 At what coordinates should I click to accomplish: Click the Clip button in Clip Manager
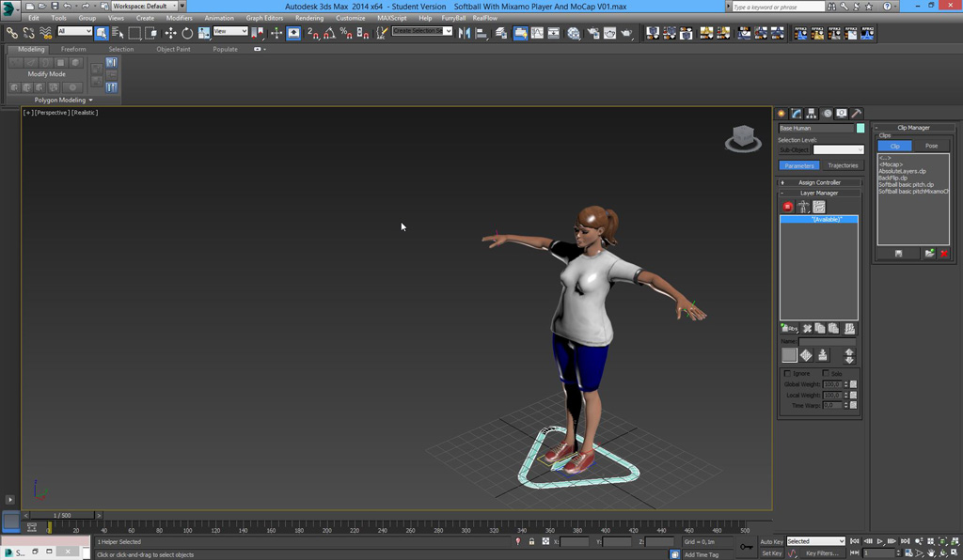pos(895,146)
